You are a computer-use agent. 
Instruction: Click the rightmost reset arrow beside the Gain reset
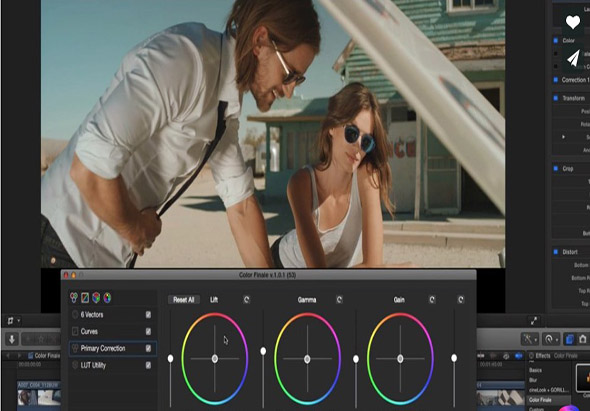coord(461,300)
